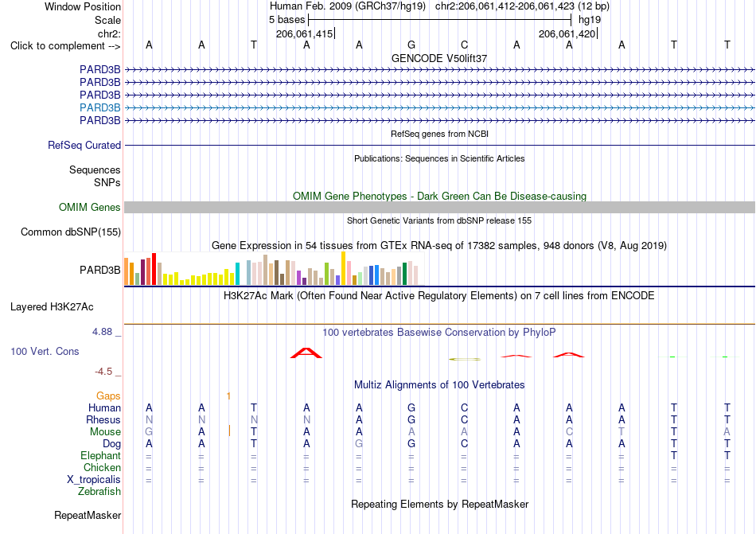Click the OMIM Genes track label
Image resolution: width=756 pixels, height=534 pixels.
coord(89,207)
